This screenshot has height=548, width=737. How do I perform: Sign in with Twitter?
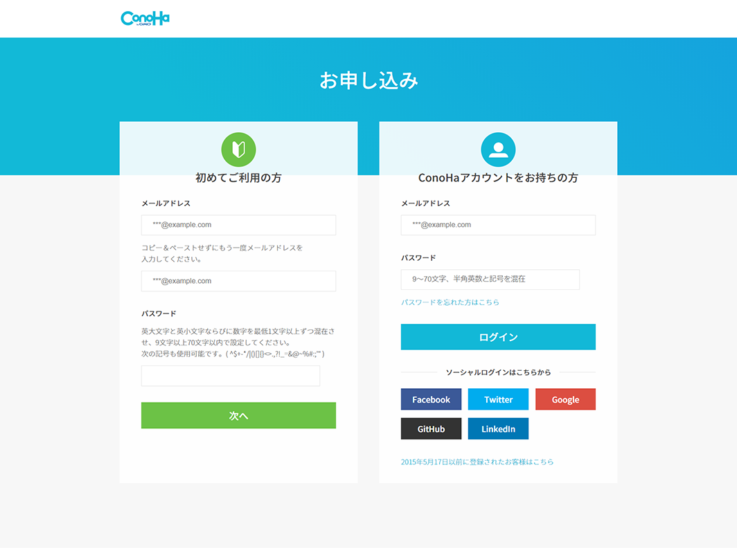coord(498,399)
